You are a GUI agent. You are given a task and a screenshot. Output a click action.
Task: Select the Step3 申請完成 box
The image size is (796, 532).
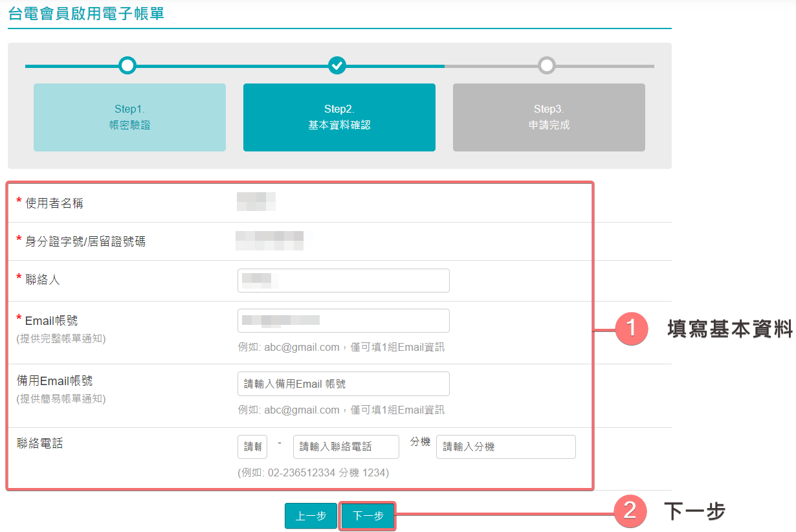[549, 117]
